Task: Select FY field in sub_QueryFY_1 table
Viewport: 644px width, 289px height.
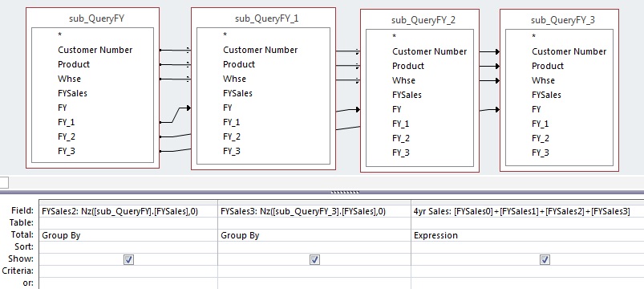Action: [227, 108]
